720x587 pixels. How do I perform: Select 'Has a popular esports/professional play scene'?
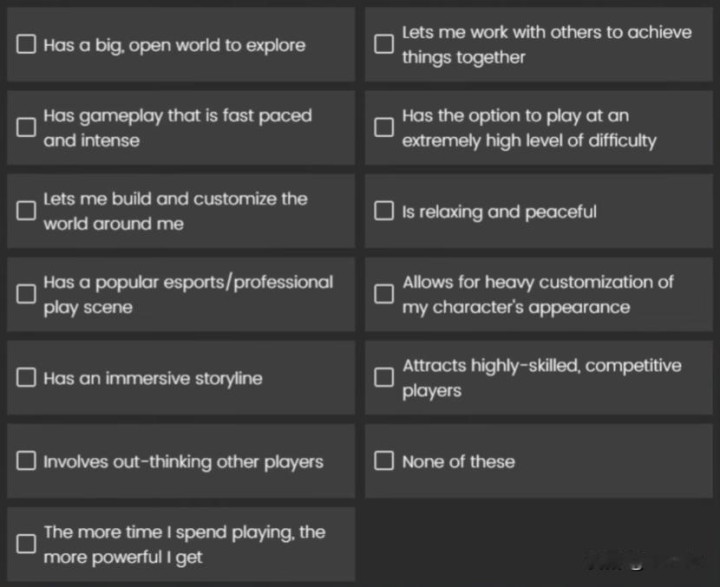pyautogui.click(x=27, y=294)
